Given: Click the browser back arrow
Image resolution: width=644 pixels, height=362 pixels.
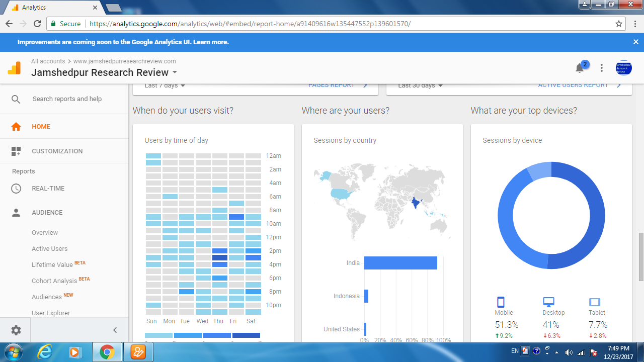Looking at the screenshot, I should tap(9, 24).
